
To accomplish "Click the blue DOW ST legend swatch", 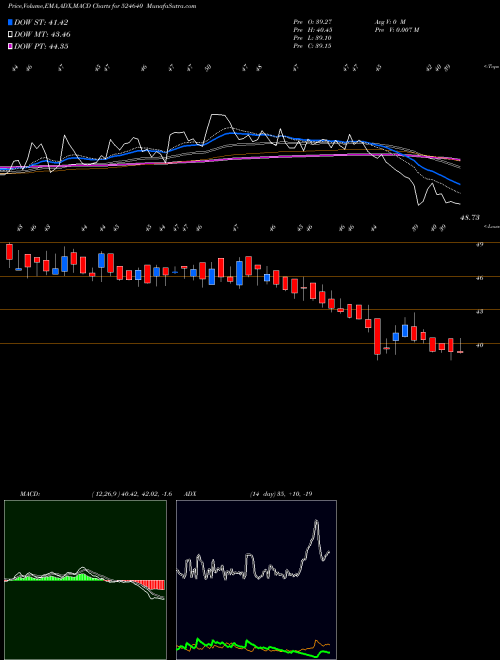I will pos(11,22).
